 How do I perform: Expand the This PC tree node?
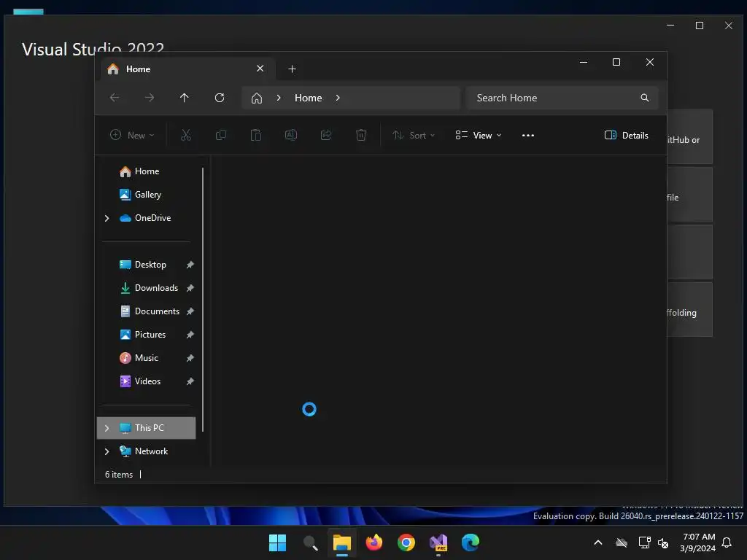[107, 428]
